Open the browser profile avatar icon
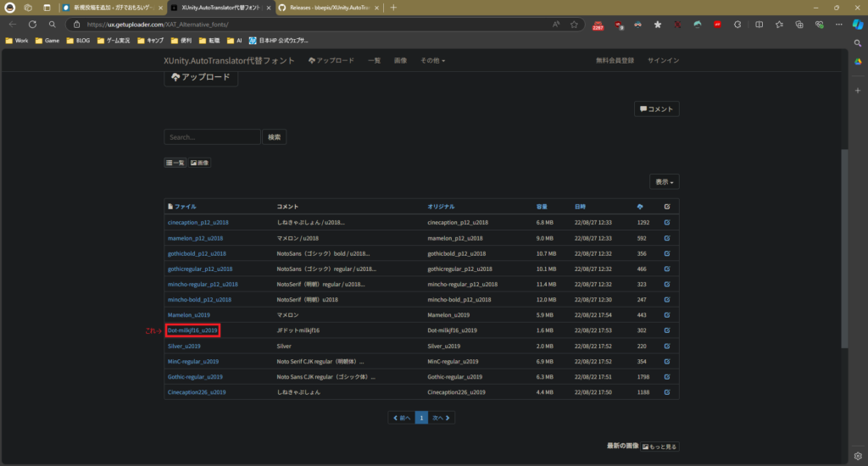Image resolution: width=868 pixels, height=466 pixels. (x=10, y=8)
